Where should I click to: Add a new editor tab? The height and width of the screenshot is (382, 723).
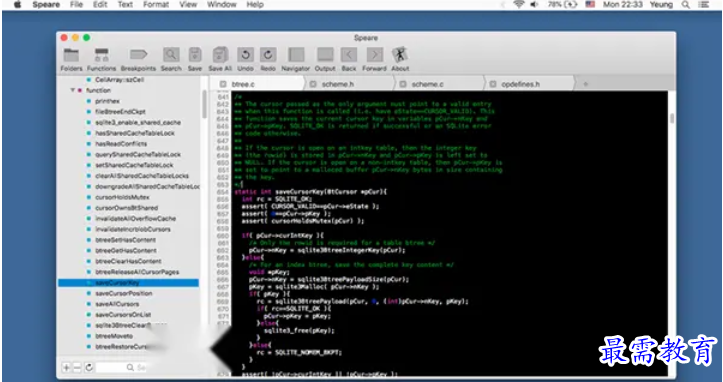586,84
